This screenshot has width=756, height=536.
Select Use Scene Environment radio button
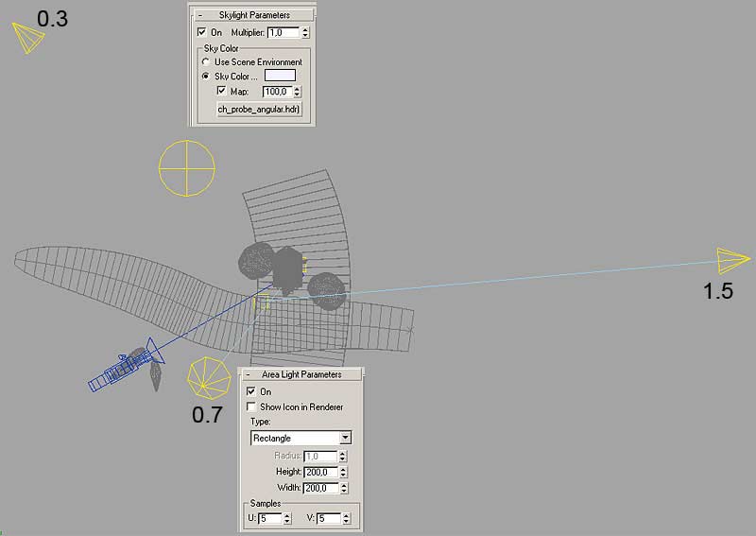point(207,62)
